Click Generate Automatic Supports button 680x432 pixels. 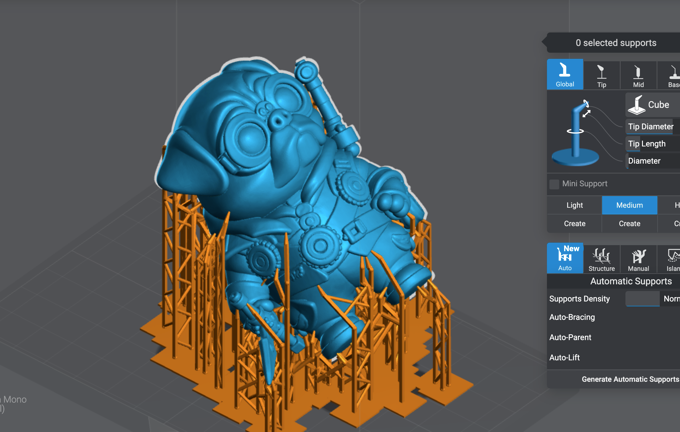click(630, 379)
